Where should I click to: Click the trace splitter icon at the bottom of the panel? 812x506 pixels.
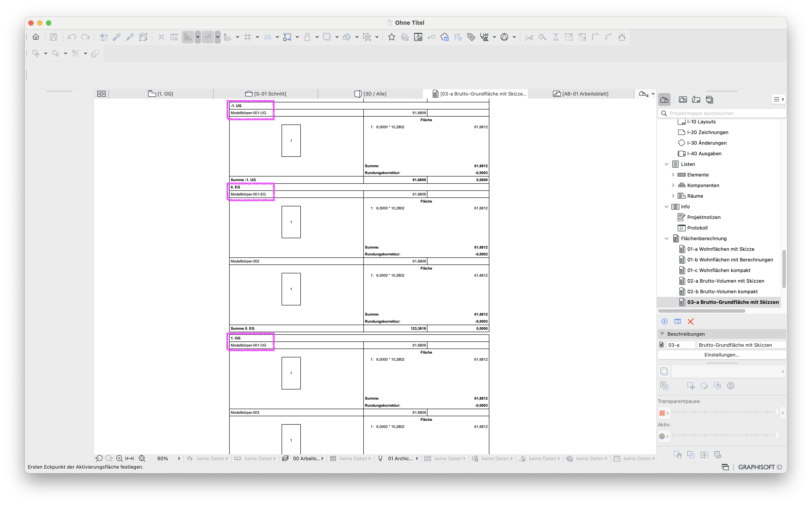coord(704,455)
